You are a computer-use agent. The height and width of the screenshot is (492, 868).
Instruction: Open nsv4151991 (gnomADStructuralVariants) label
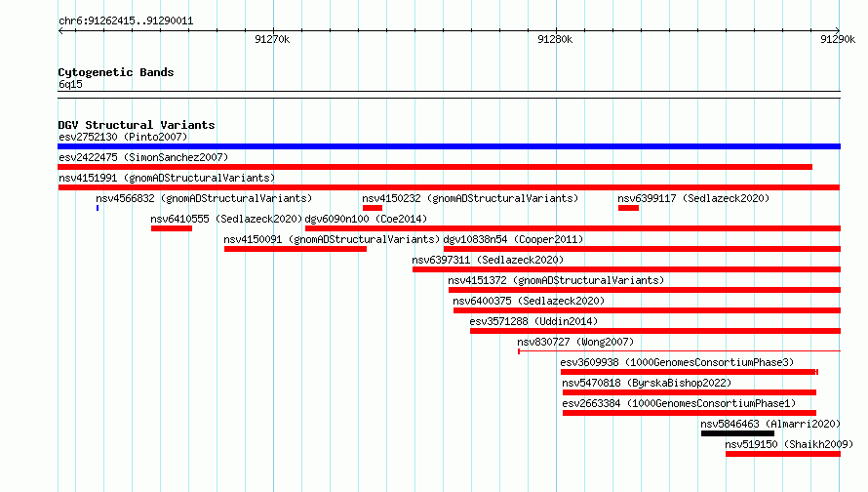pyautogui.click(x=167, y=178)
